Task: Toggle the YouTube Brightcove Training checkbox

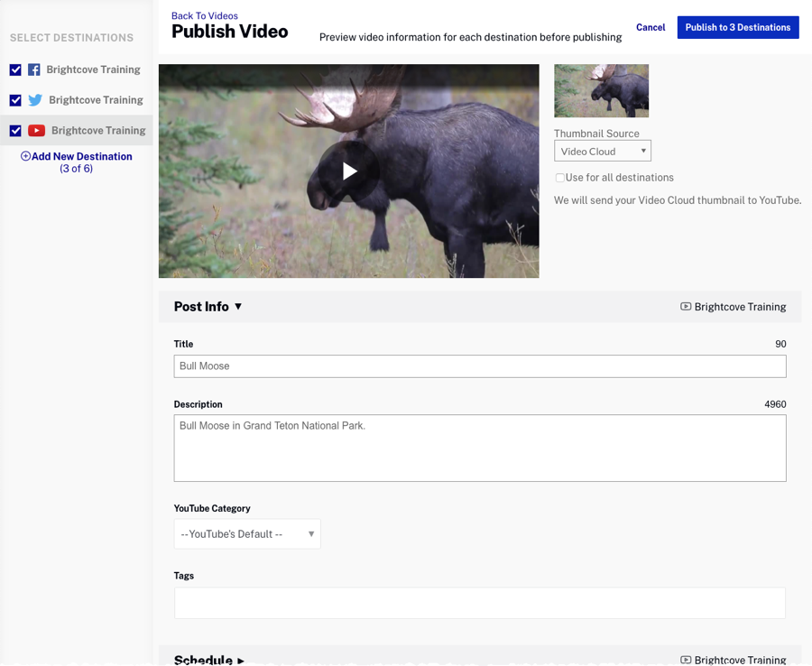Action: point(15,131)
